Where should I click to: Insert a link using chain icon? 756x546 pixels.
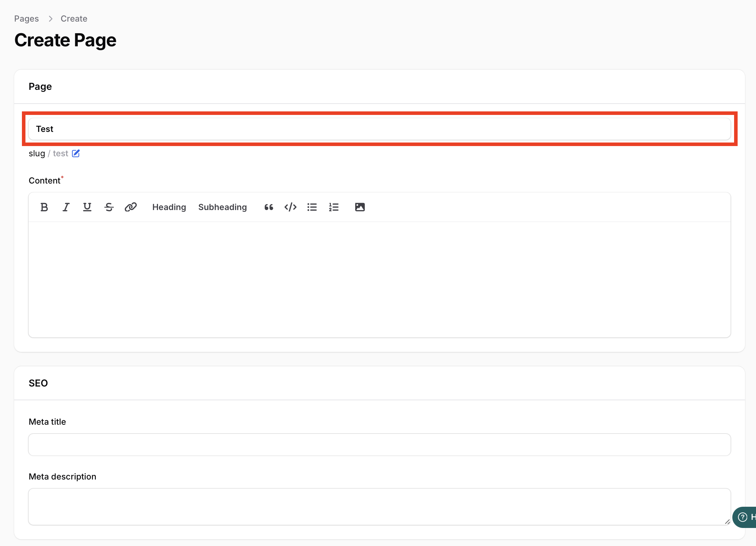tap(131, 207)
